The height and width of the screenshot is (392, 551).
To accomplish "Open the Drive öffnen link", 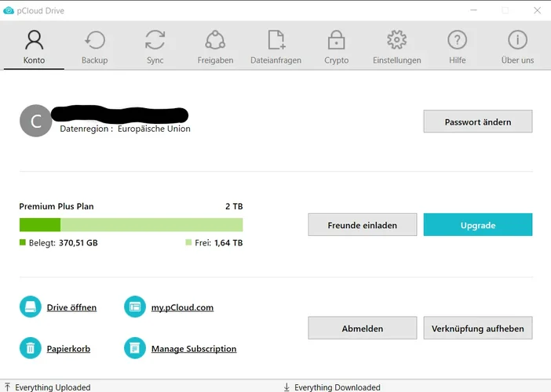I will (71, 307).
